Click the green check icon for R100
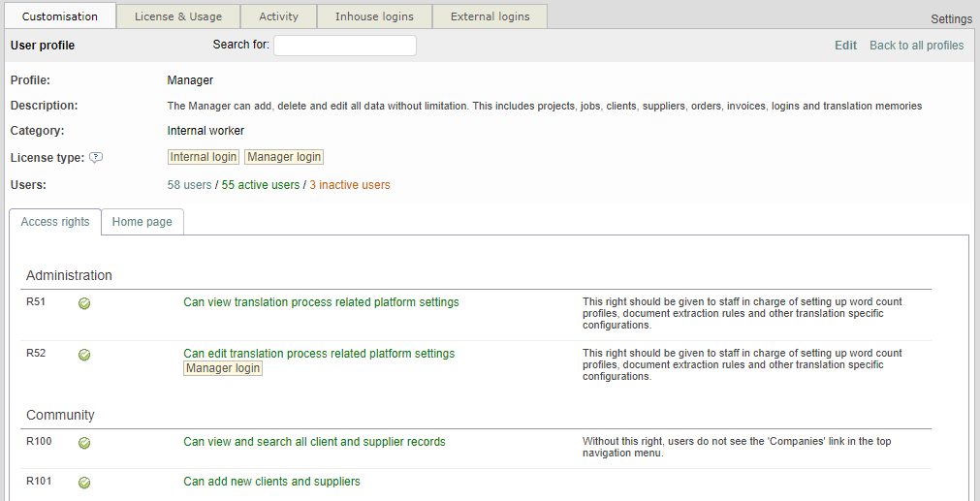980x501 pixels. click(84, 443)
